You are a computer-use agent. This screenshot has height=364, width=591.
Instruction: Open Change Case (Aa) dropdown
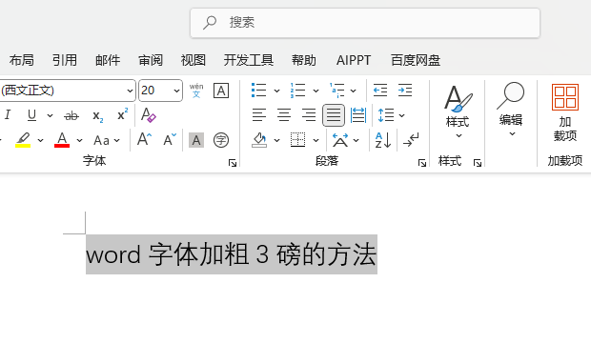point(107,141)
